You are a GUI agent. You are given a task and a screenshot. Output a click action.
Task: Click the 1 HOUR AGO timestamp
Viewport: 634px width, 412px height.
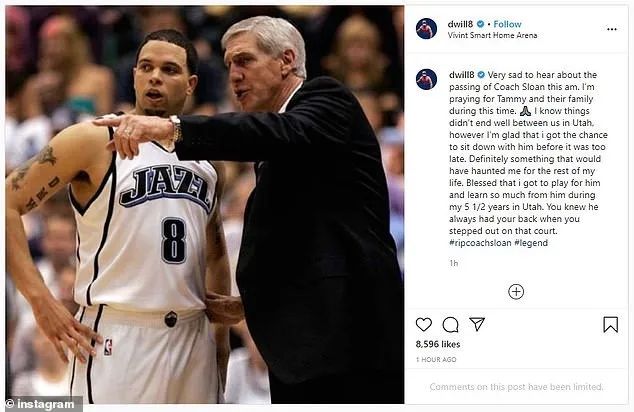(x=436, y=359)
